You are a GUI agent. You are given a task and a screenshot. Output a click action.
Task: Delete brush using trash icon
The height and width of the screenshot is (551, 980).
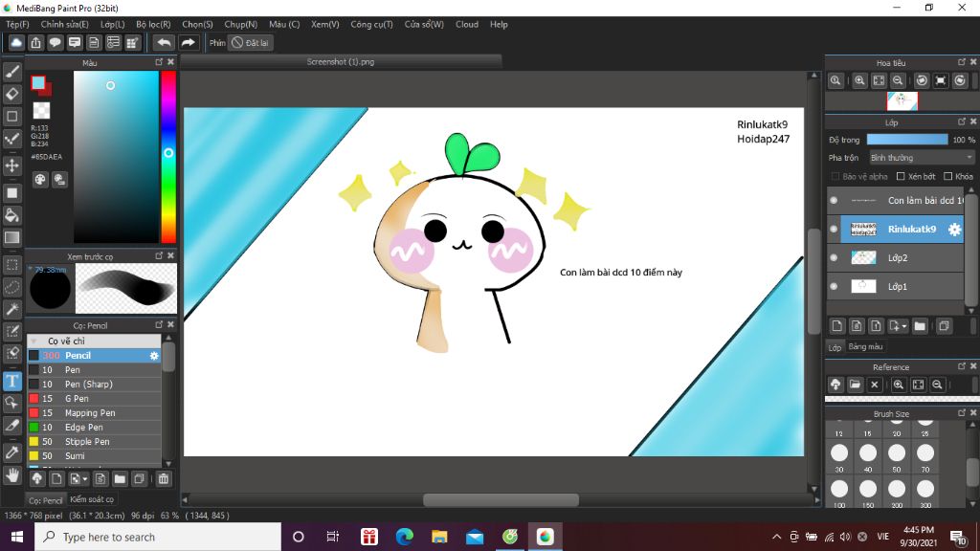(x=164, y=478)
